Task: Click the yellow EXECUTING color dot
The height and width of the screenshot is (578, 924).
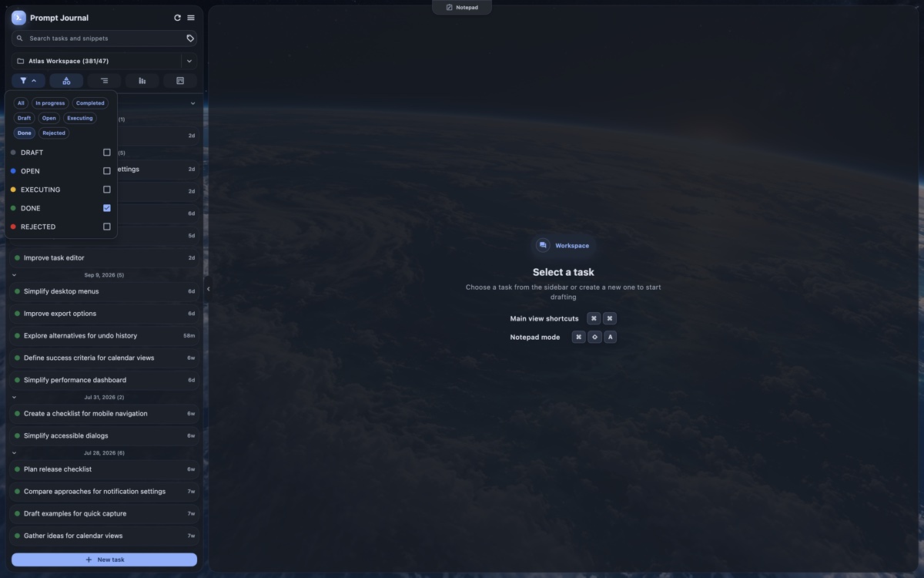Action: pyautogui.click(x=13, y=190)
